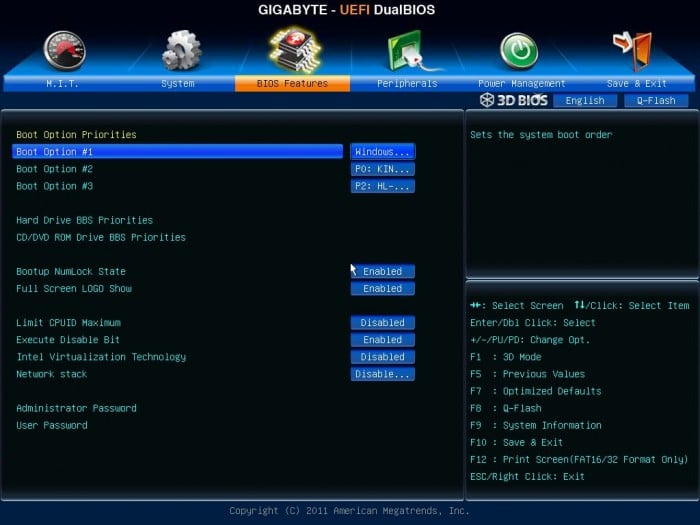Select Execute Disable Bit label
The image size is (700, 525).
click(x=68, y=340)
